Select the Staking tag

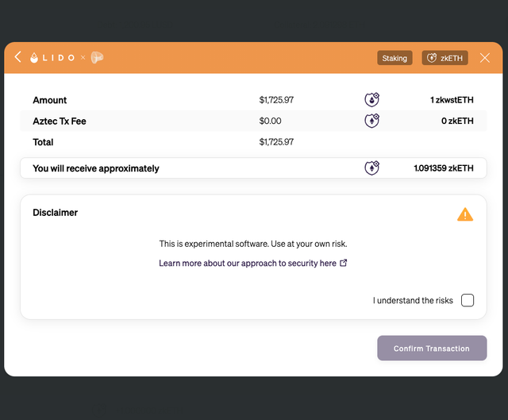point(394,58)
